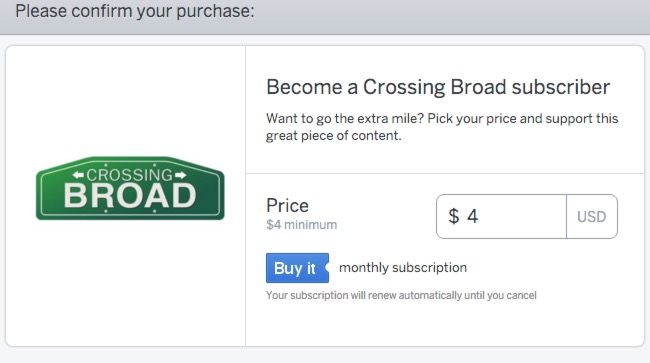Screen dimensions: 650x363
Task: Click the notch on the Buy it button's edge
Action: click(327, 267)
